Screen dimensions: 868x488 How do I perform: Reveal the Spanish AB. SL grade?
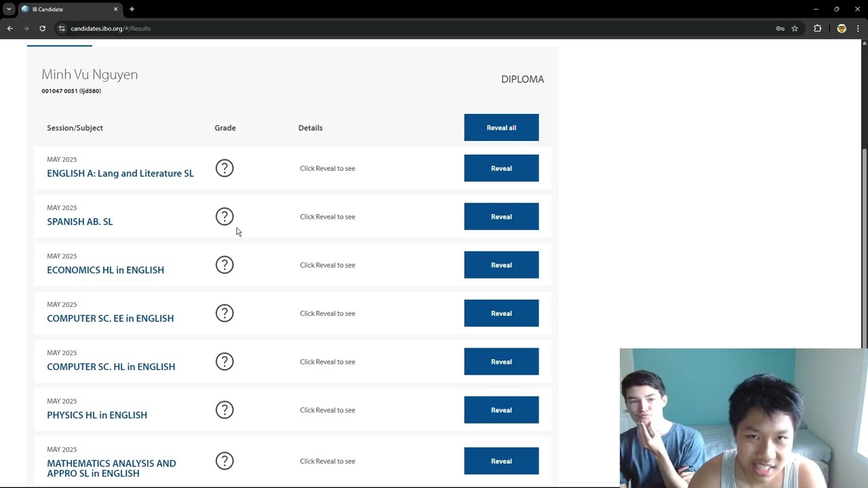coord(501,216)
